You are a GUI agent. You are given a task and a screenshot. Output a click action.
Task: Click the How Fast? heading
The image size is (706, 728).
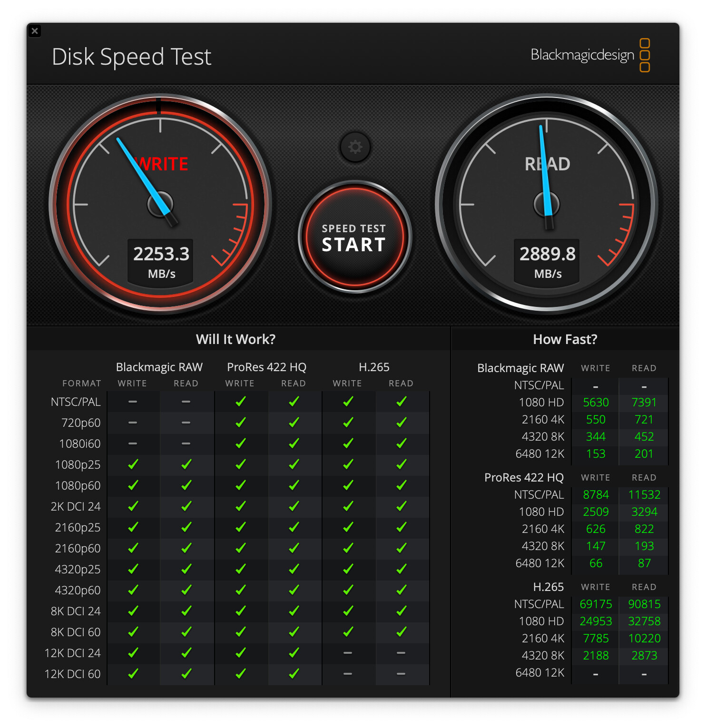565,339
